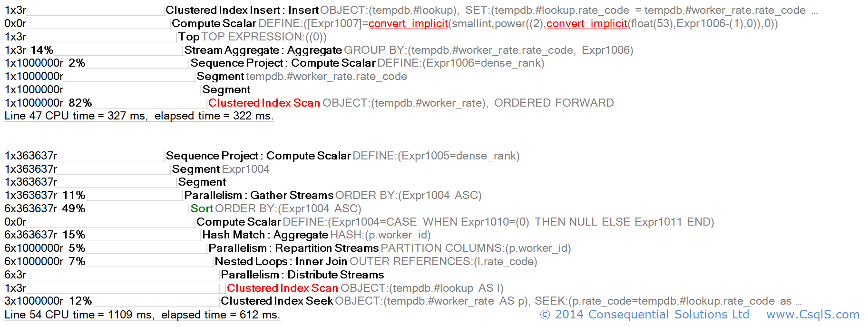The height and width of the screenshot is (327, 868).
Task: Click the red Clustered Index Scan on #worker_rate
Action: click(x=264, y=103)
